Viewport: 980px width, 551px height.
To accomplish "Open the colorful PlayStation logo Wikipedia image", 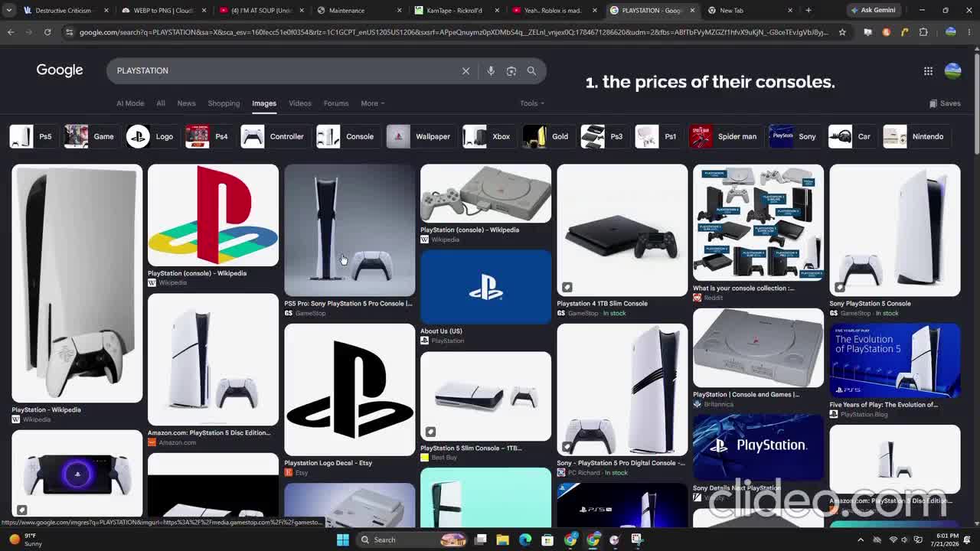I will [x=213, y=215].
